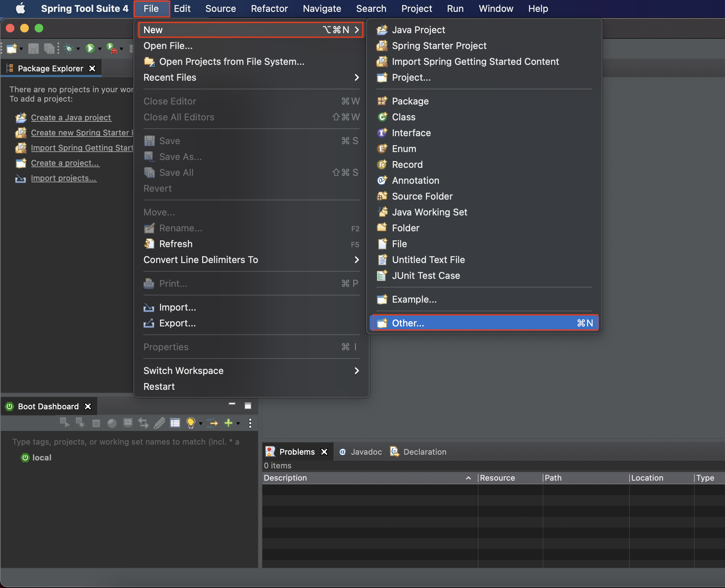Open the Edit menu in menu bar
This screenshot has height=588, width=725.
pyautogui.click(x=182, y=9)
